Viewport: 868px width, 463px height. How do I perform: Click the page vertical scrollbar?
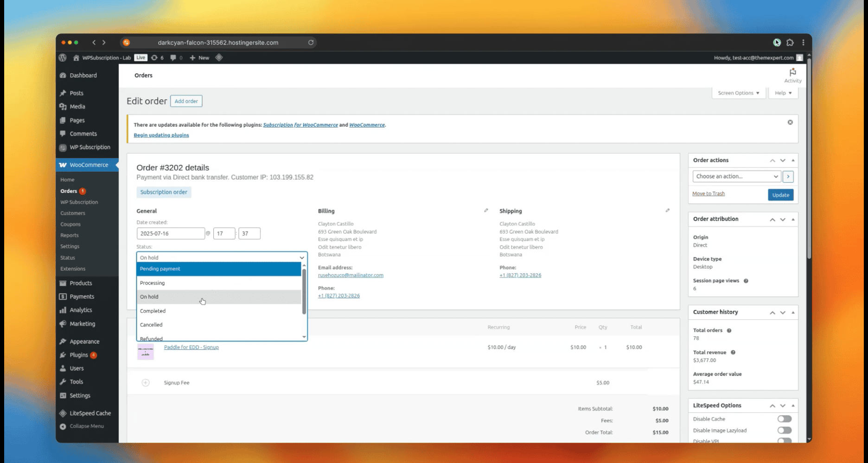809,158
